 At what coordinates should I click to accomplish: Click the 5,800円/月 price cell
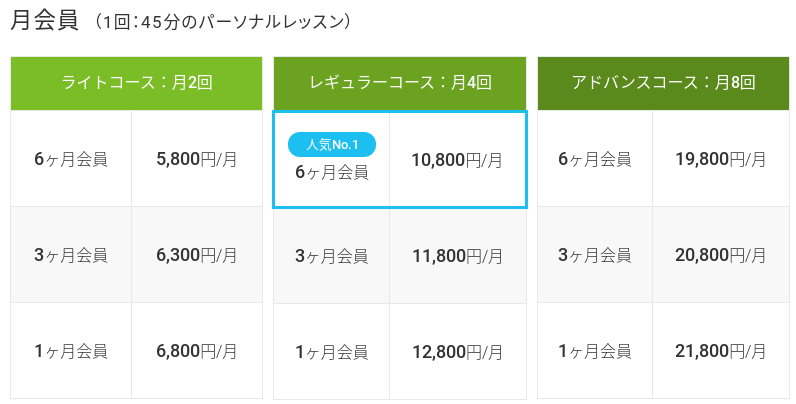[197, 159]
